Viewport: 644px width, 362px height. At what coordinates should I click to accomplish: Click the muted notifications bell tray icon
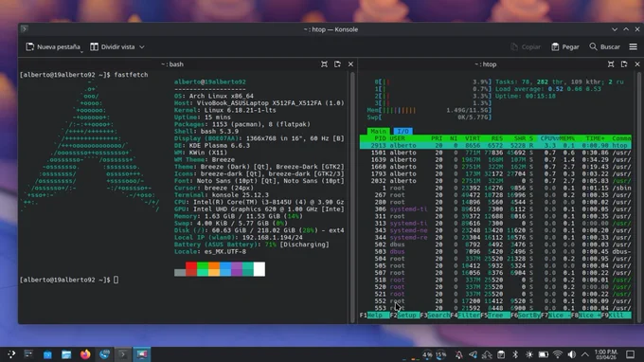coord(458,354)
